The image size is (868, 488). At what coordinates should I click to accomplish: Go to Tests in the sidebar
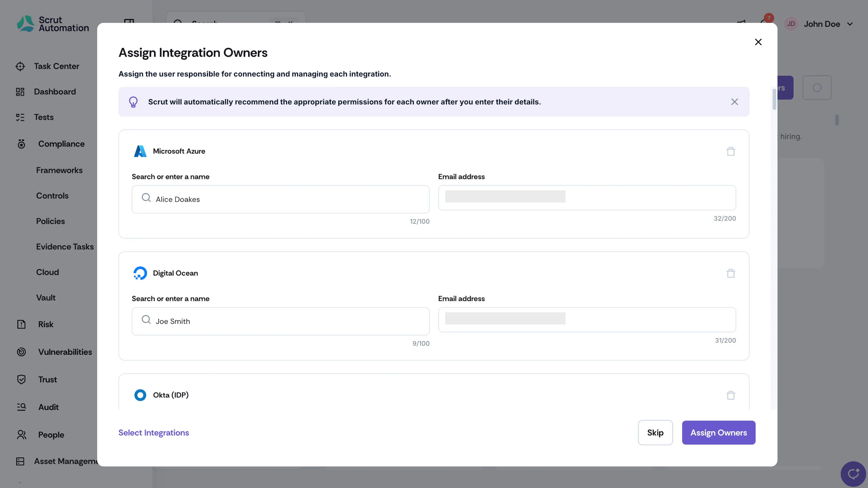(x=35, y=117)
